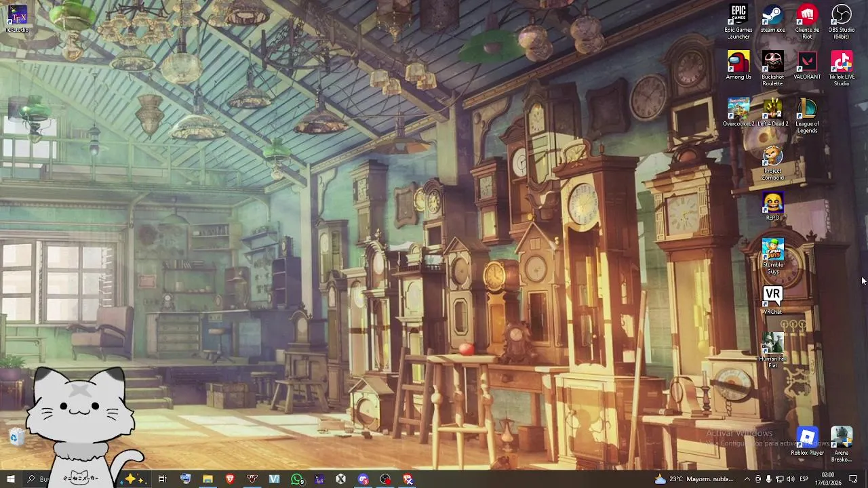Screen dimensions: 868x488
Task: Select the Project Zomboid desktop icon
Action: 772,163
